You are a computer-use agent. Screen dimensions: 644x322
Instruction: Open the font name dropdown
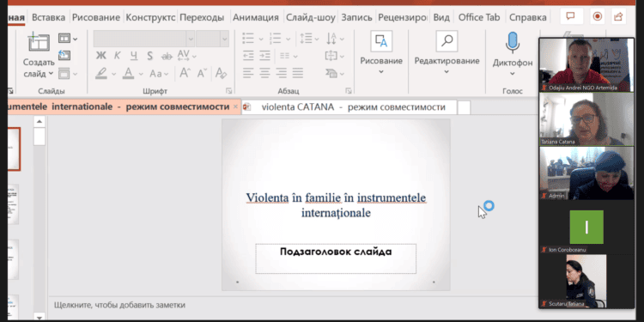(143, 39)
